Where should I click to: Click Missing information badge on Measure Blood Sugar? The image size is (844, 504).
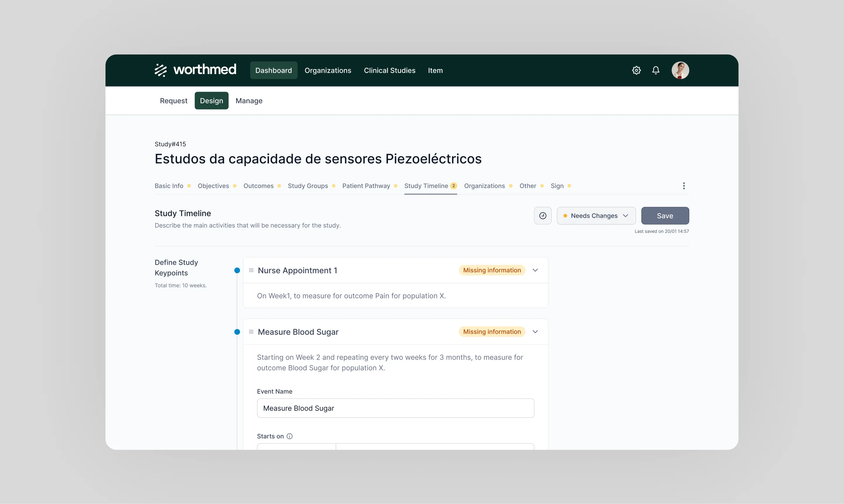point(492,332)
